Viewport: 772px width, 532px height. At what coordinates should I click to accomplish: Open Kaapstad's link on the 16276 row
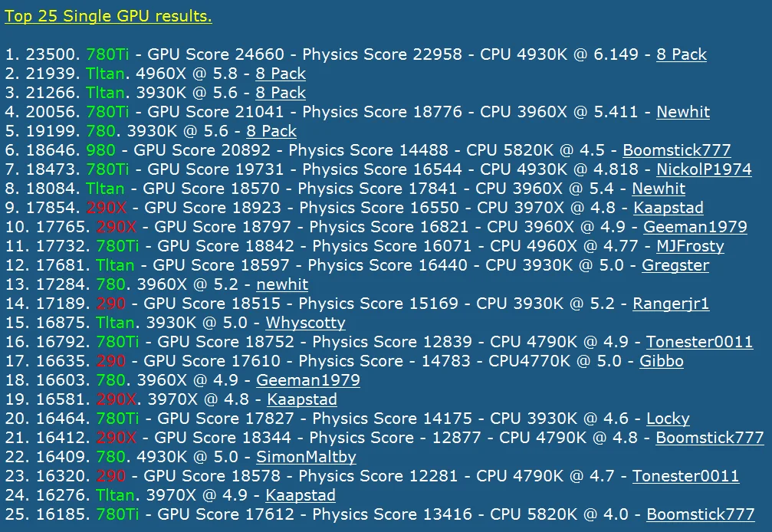coord(301,495)
